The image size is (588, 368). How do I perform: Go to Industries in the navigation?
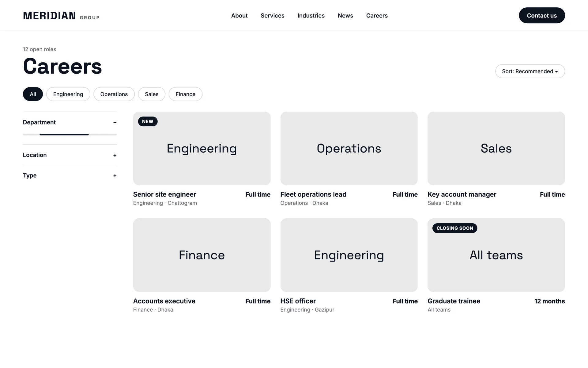(x=311, y=16)
